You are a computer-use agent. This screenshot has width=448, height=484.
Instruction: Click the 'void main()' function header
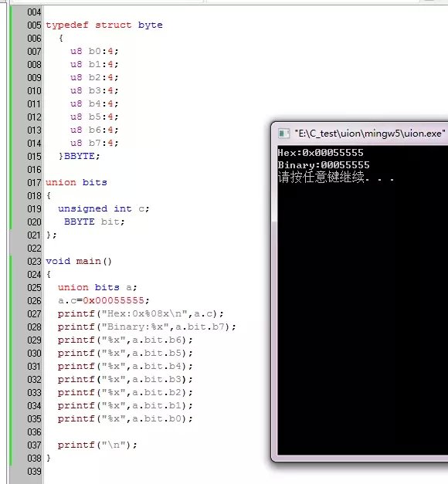pos(79,261)
